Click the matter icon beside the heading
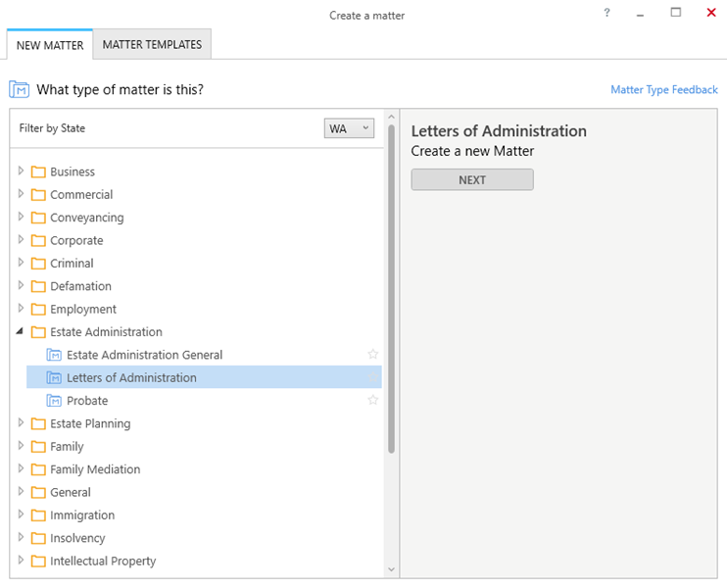Image resolution: width=727 pixels, height=588 pixels. pyautogui.click(x=19, y=89)
